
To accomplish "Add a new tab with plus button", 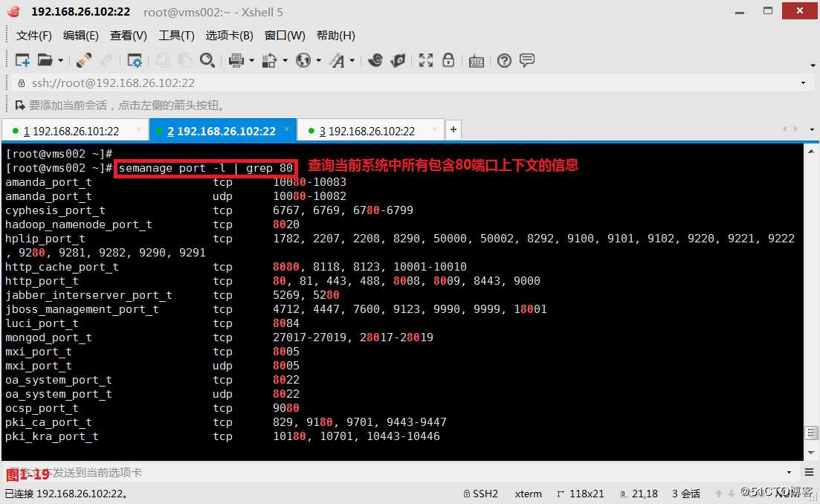I will click(x=453, y=129).
